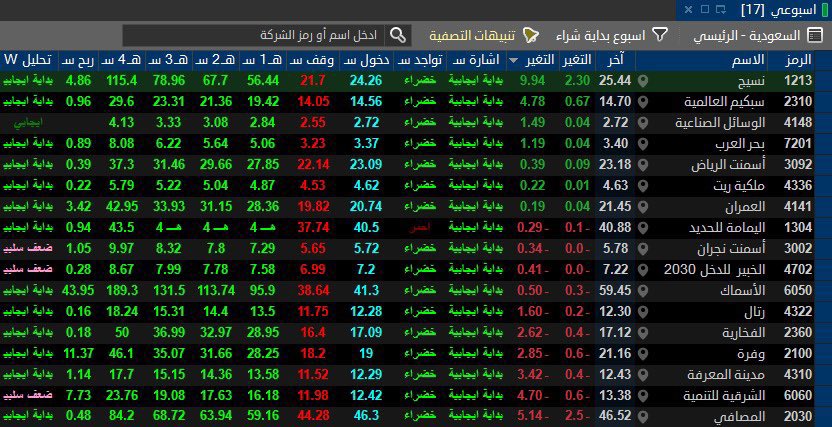Image resolution: width=832 pixels, height=427 pixels.
Task: Click the pin icon in the المصافي row
Action: 643,416
